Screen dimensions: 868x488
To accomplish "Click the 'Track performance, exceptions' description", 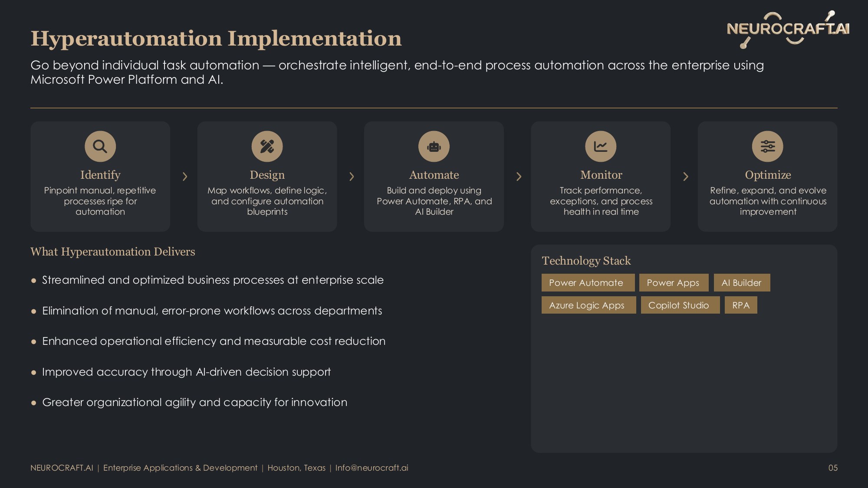I will point(601,201).
